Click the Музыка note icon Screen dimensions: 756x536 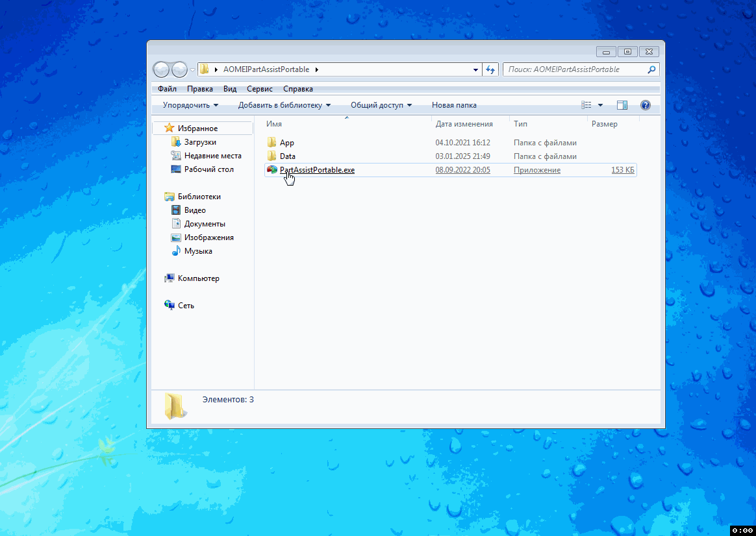point(176,251)
